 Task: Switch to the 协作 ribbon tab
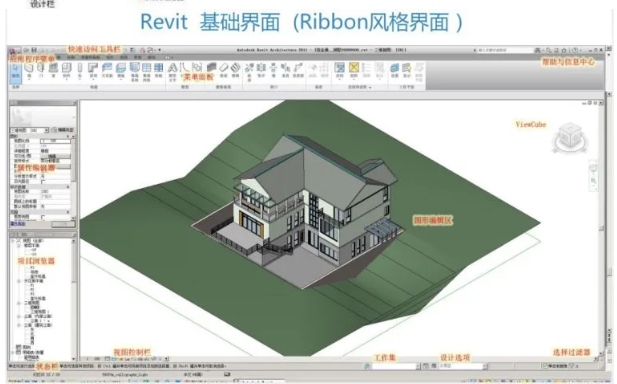(111, 57)
